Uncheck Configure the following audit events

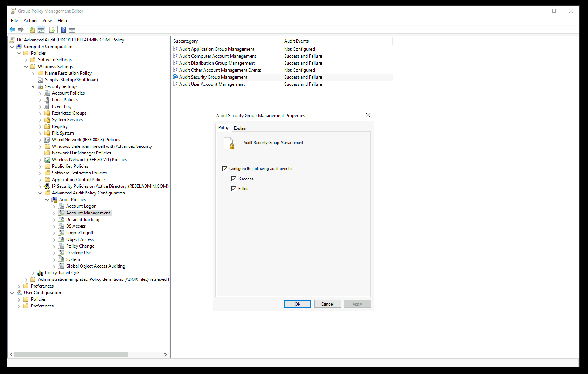(225, 169)
